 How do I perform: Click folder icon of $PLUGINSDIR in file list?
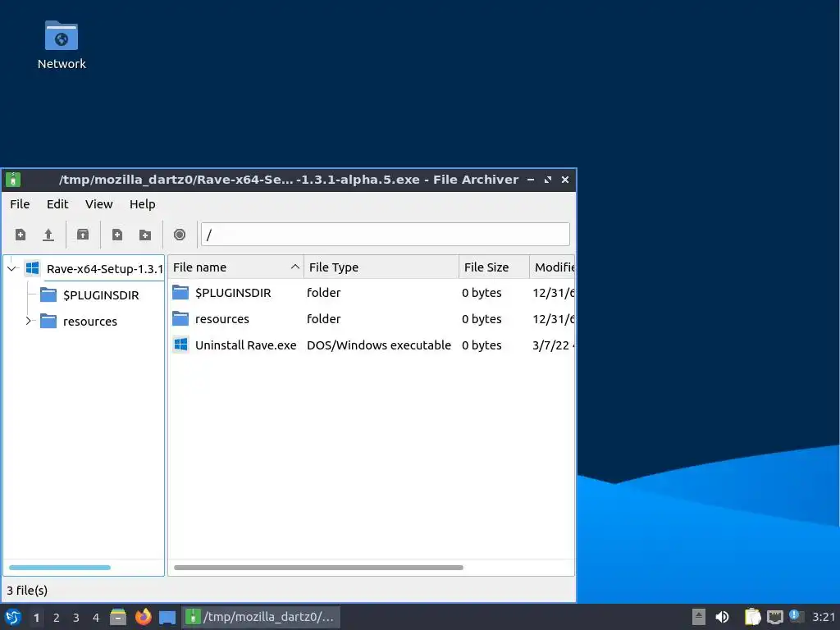[x=180, y=293]
